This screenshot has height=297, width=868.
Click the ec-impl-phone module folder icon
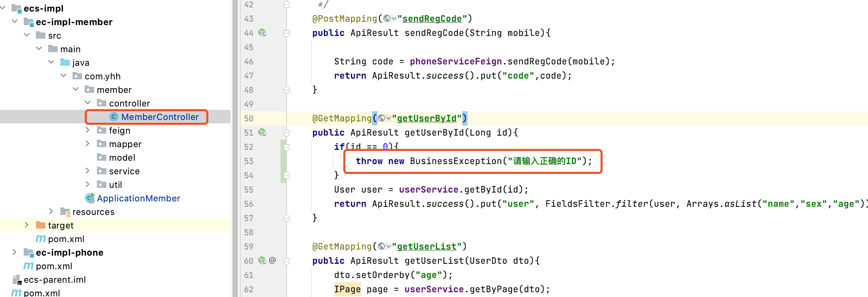(29, 253)
